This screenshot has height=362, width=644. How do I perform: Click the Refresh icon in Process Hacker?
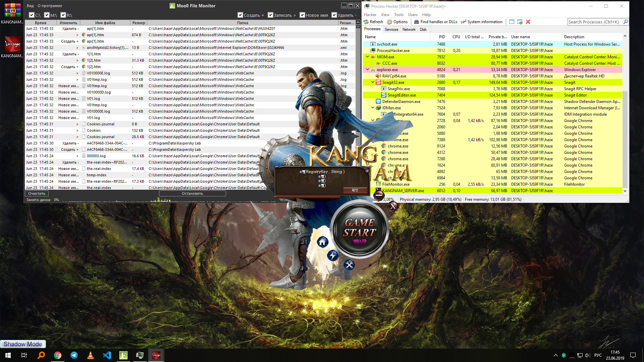(366, 22)
